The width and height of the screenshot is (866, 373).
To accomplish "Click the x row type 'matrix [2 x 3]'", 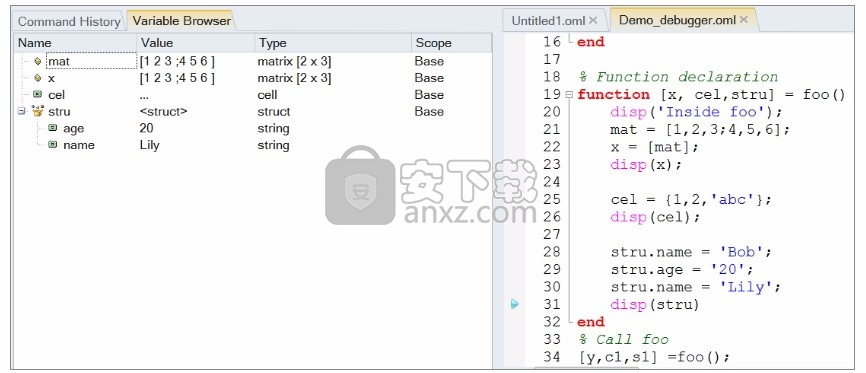I will tap(294, 78).
